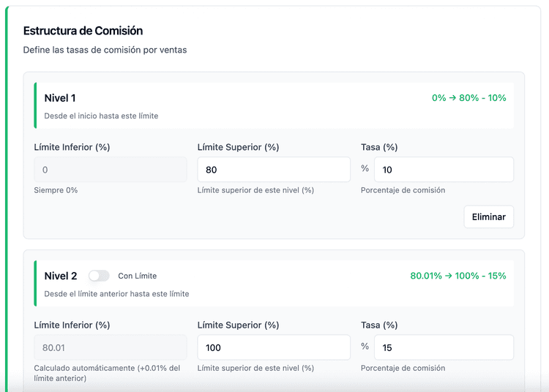Screen dimensions: 549x392
Task: Click the percent symbol beside Nivel 2 Tasa
Action: [x=365, y=347]
